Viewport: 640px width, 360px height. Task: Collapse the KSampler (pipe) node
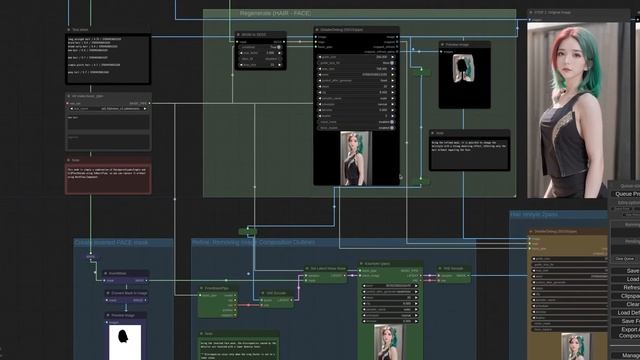click(x=361, y=264)
